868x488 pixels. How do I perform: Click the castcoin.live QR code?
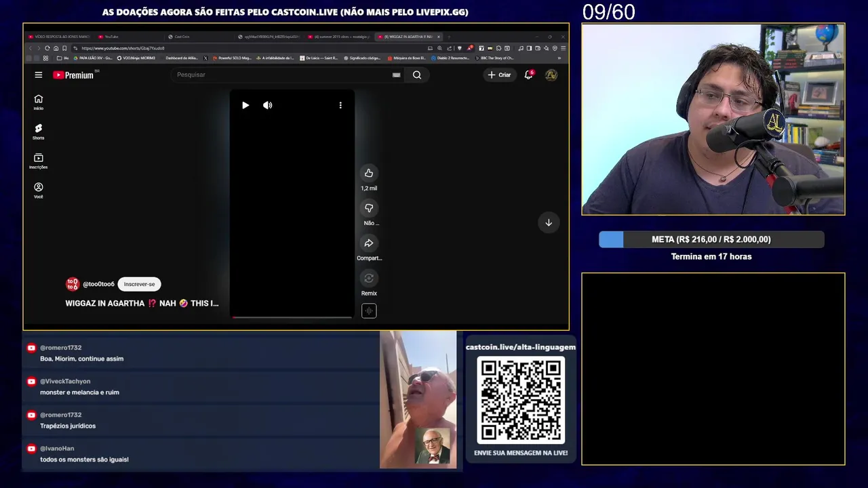click(521, 401)
